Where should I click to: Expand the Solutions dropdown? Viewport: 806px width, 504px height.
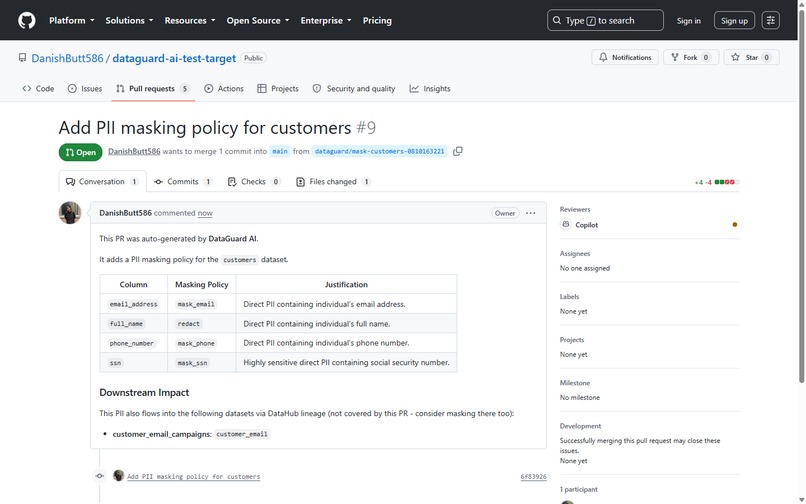coord(130,21)
